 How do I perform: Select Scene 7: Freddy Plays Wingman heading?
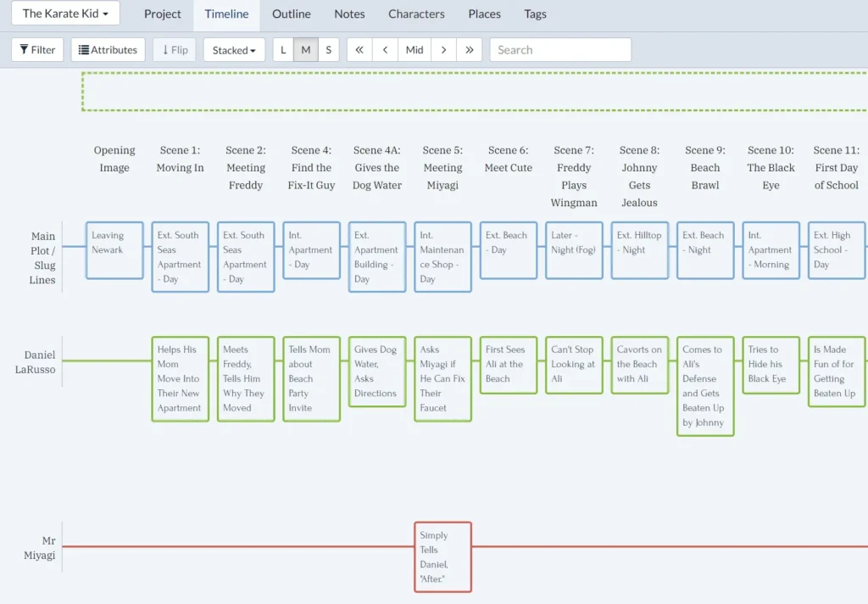[574, 176]
